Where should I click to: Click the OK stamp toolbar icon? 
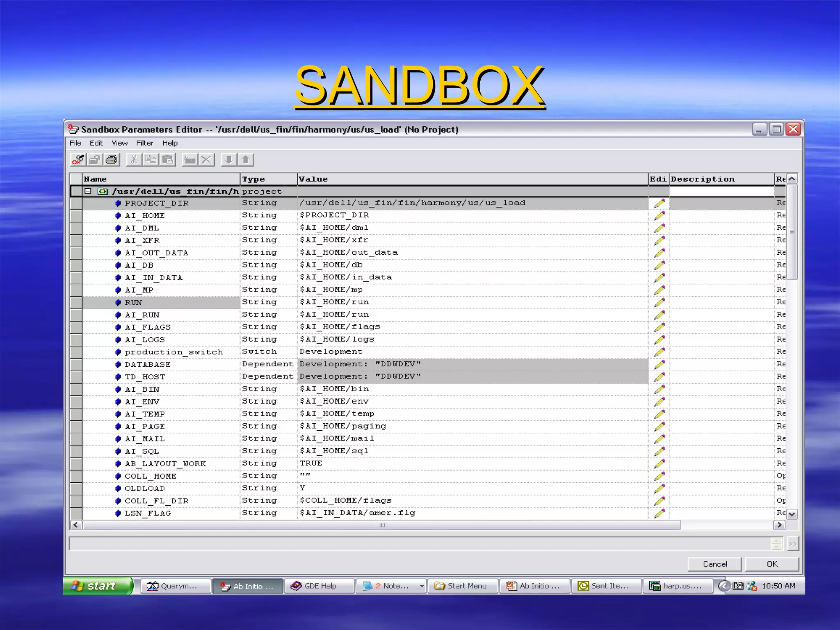pyautogui.click(x=78, y=160)
